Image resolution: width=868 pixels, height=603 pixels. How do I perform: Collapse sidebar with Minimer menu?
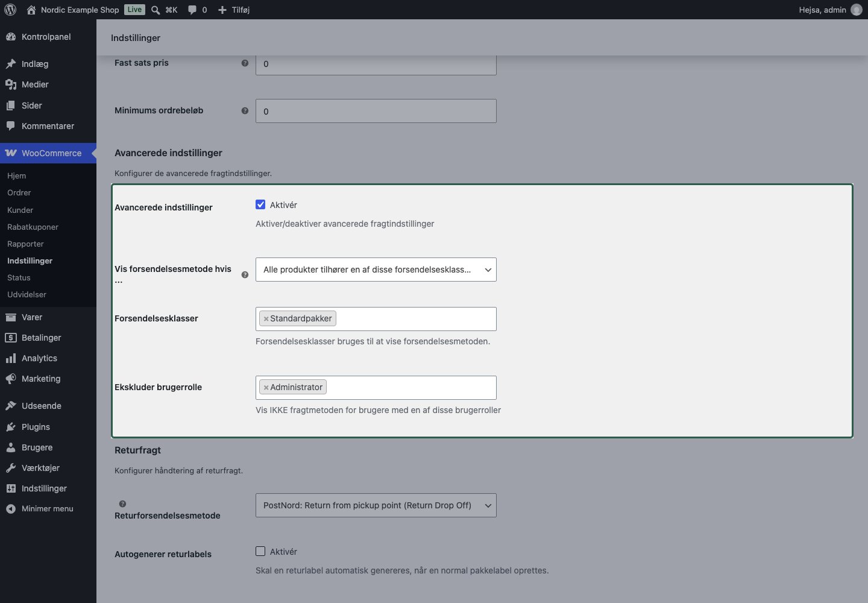[x=48, y=509]
